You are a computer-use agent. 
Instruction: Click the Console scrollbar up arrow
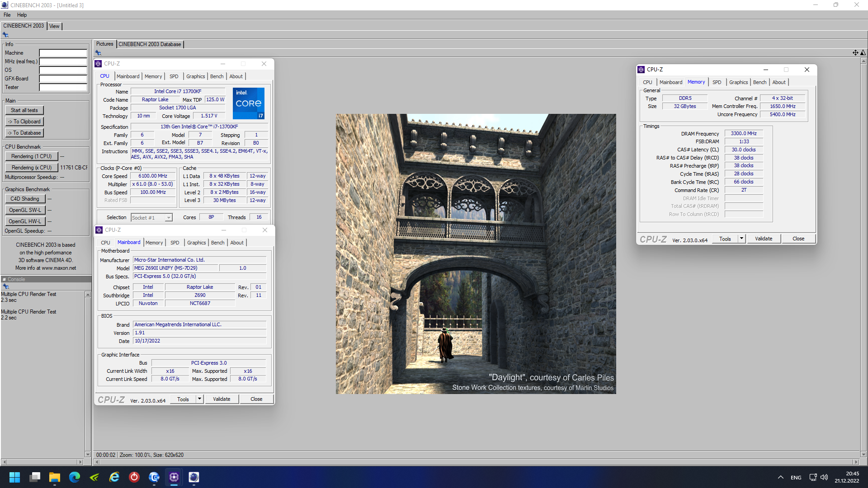[88, 295]
